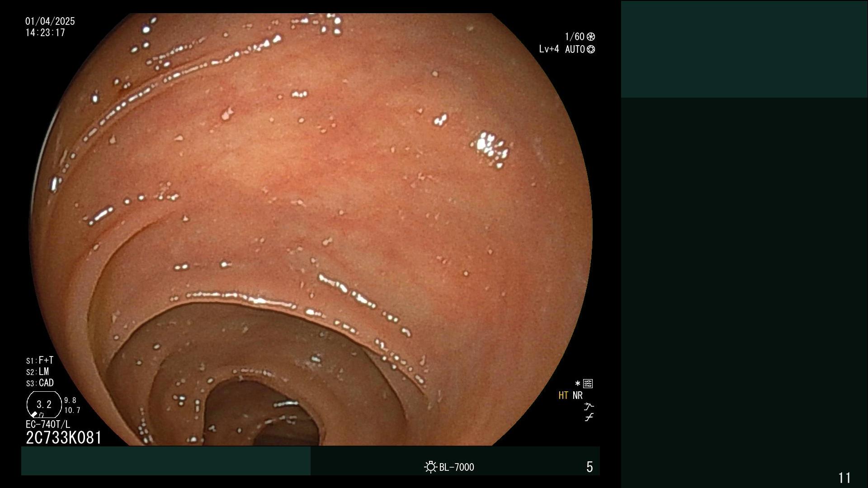This screenshot has width=868, height=488.
Task: Click the BL-7000 light source label
Action: (457, 467)
